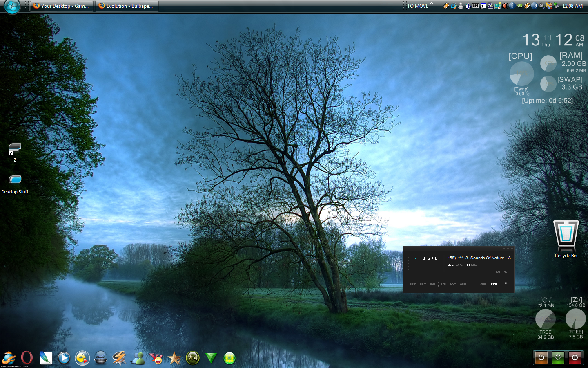This screenshot has width=588, height=368.
Task: Toggle Winamp REP repeat mode
Action: tap(494, 284)
